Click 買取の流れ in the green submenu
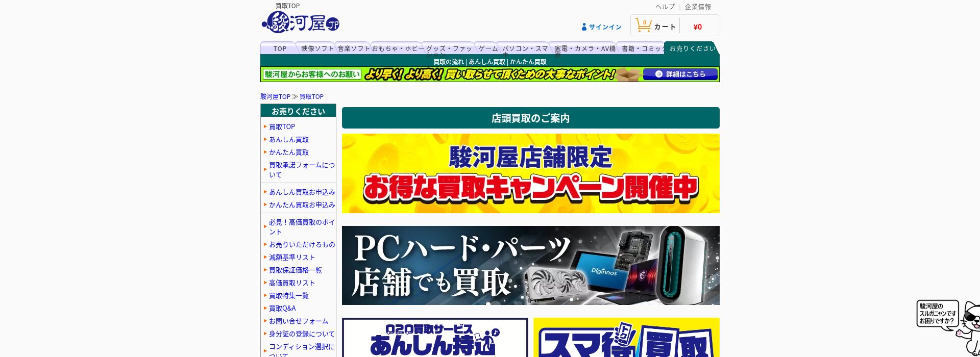 (x=448, y=62)
